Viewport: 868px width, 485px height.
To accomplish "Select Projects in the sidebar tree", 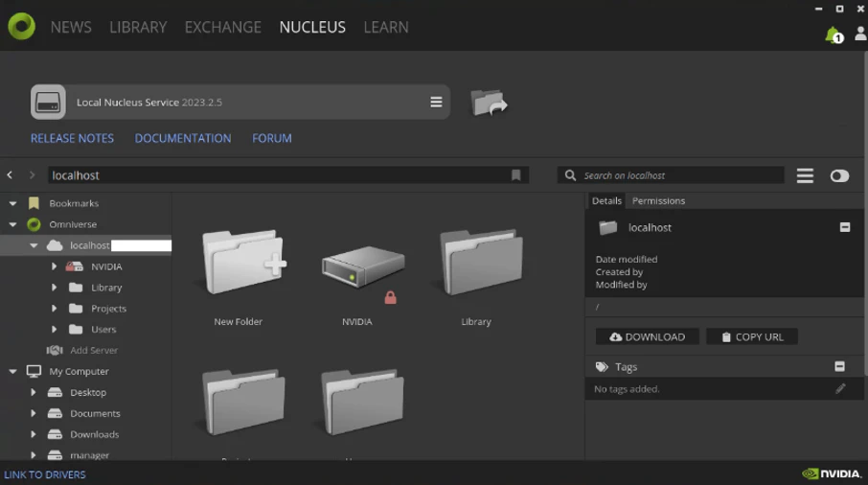I will point(108,309).
